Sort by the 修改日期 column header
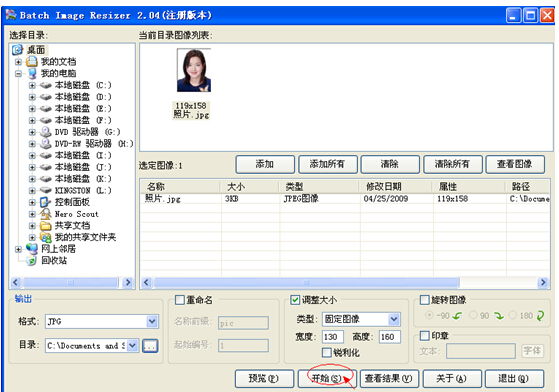This screenshot has height=392, width=559. click(396, 186)
